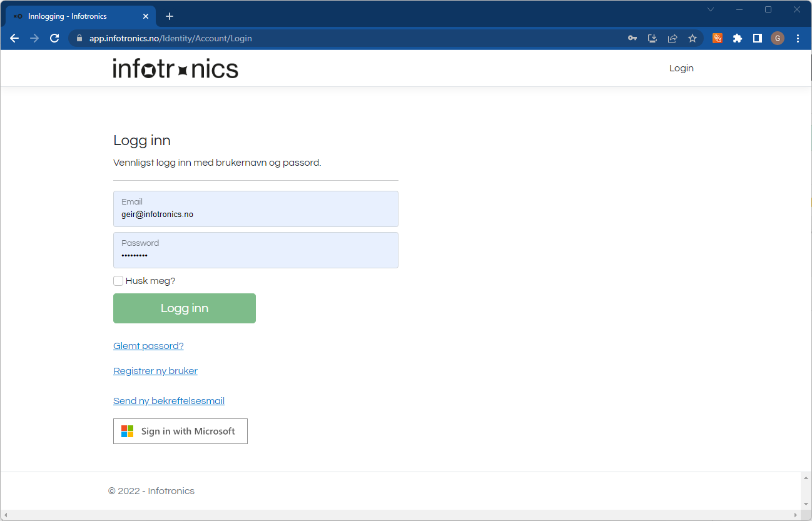Open the orange extension icon
This screenshot has width=812, height=521.
pyautogui.click(x=718, y=38)
